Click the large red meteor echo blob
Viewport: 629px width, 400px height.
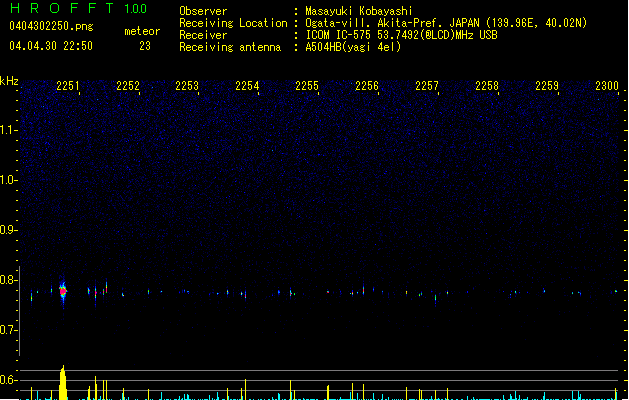(x=63, y=291)
